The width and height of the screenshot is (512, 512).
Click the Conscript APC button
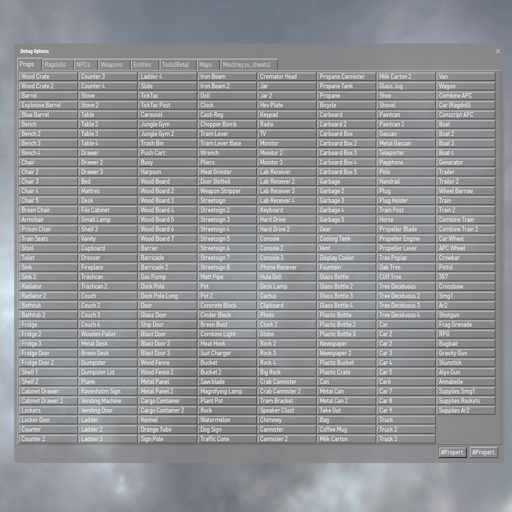(466, 115)
